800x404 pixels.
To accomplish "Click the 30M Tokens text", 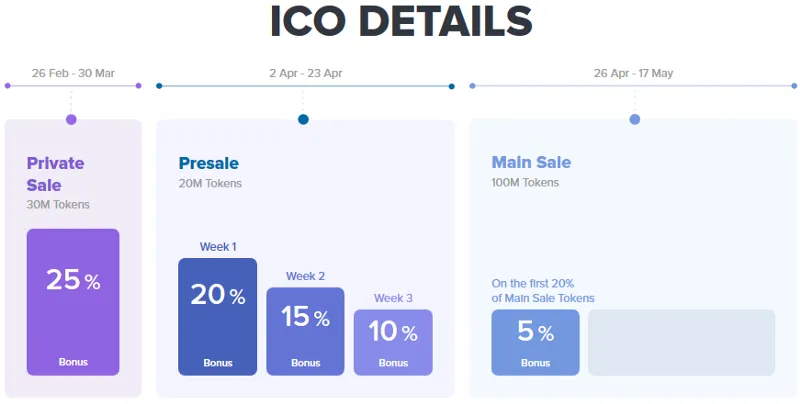I will [58, 205].
